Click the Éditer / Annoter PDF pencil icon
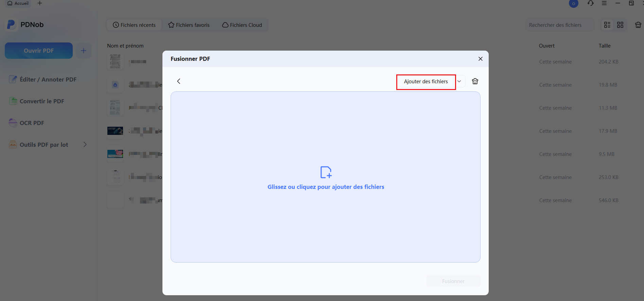Screen dimensions: 644x301 [13, 79]
